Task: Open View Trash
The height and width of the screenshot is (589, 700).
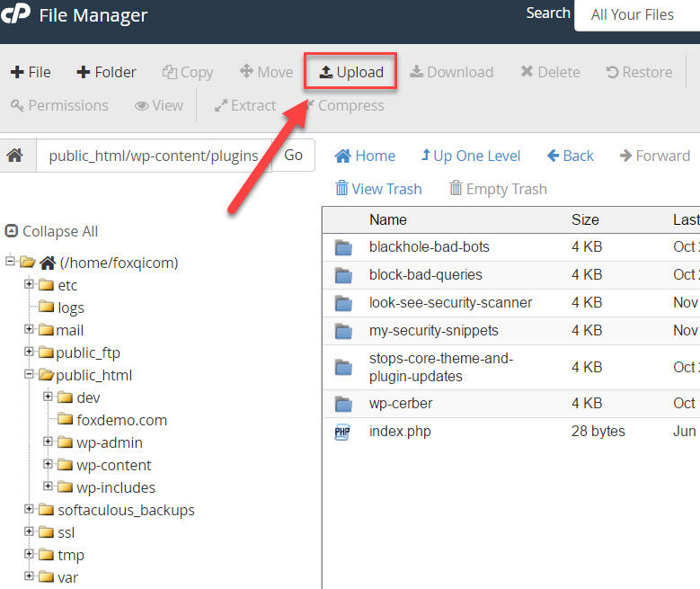Action: pos(377,189)
